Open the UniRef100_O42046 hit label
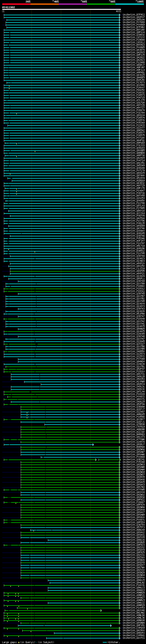146x644 pixels. click(133, 610)
